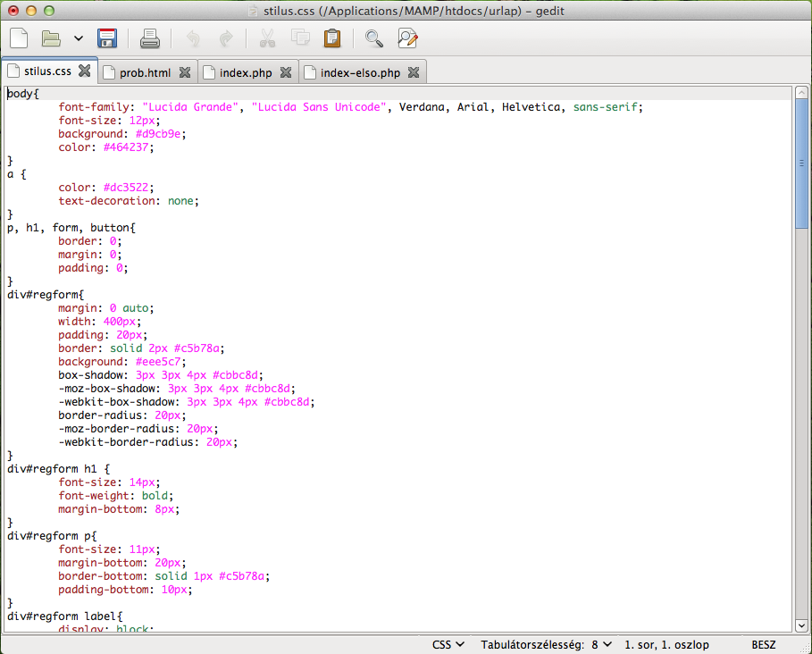This screenshot has height=654, width=812.
Task: Click the scrollbar down arrow
Action: (801, 625)
